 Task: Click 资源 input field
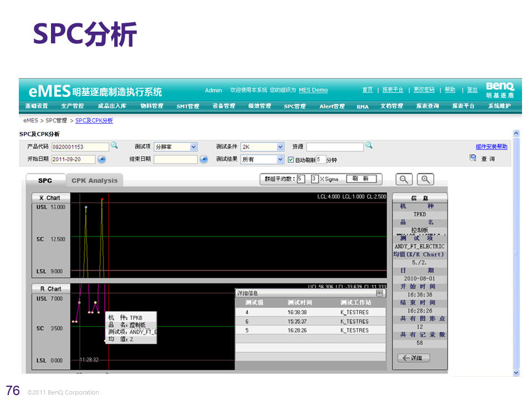pos(335,147)
